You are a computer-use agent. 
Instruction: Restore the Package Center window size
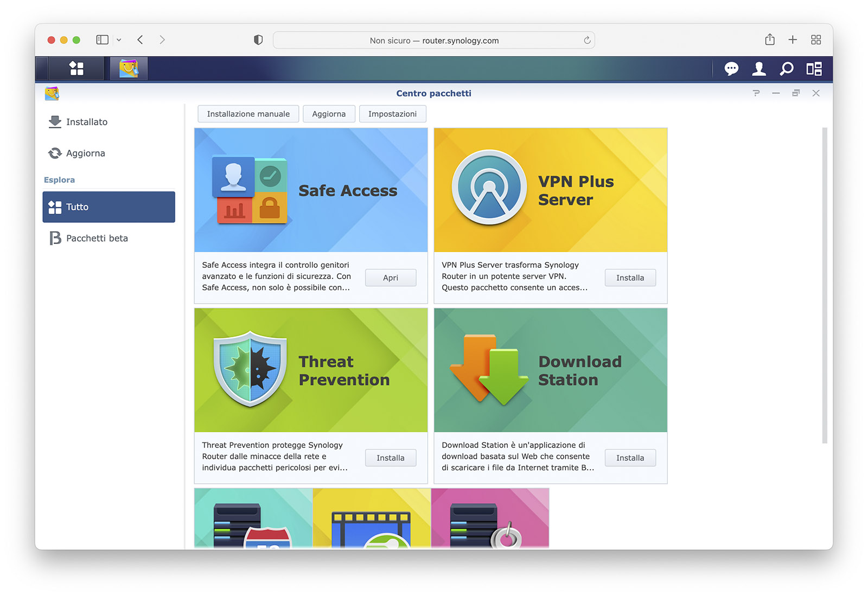pyautogui.click(x=796, y=93)
